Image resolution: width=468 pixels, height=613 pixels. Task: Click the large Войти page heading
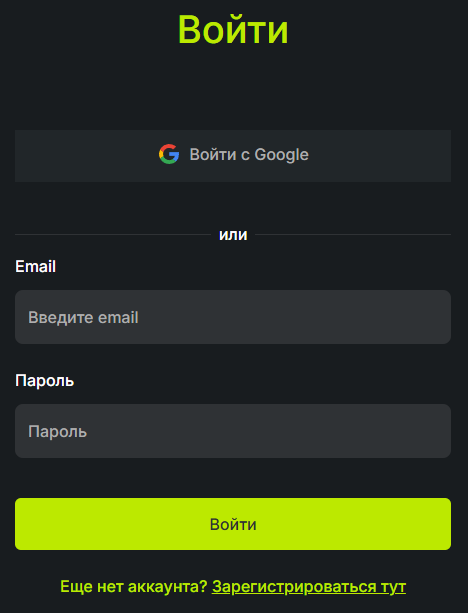[233, 30]
